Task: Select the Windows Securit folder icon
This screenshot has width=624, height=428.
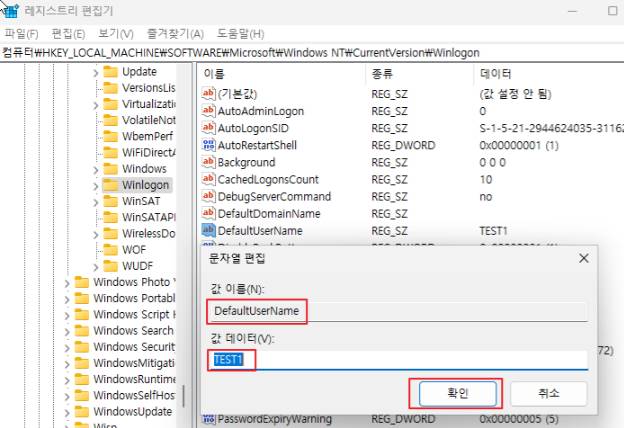Action: point(82,347)
